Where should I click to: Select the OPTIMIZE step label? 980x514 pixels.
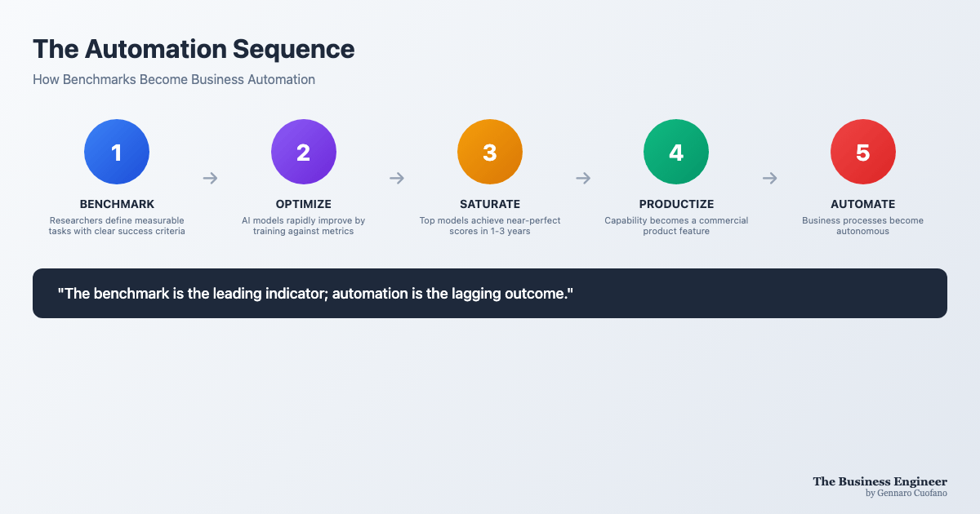[x=304, y=204]
